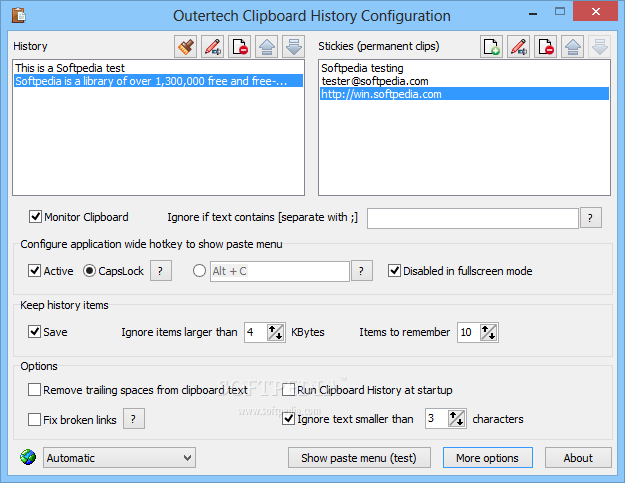The image size is (625, 483).
Task: Add a new sticky clip
Action: 491,47
